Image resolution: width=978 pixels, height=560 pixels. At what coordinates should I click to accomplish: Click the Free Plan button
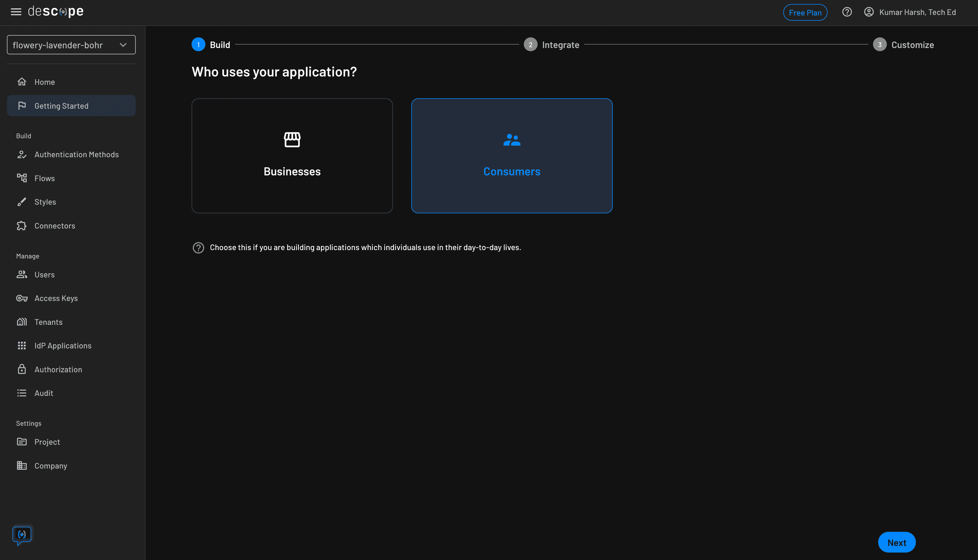coord(805,12)
